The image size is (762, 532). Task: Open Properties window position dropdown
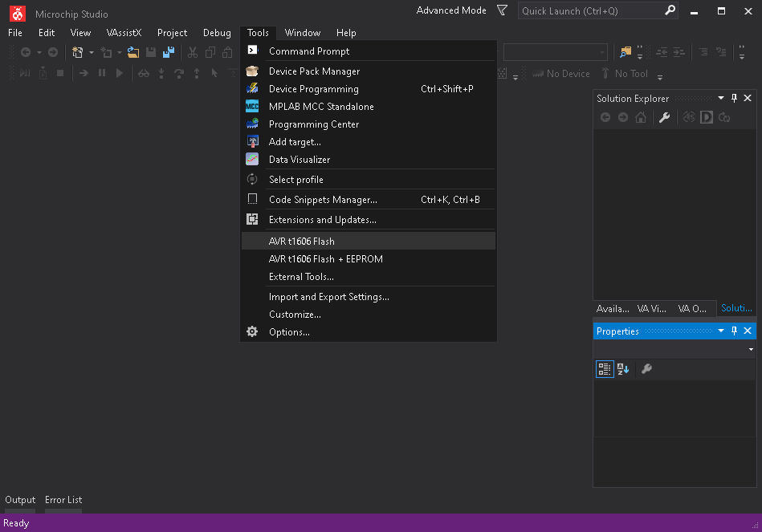[x=721, y=331]
